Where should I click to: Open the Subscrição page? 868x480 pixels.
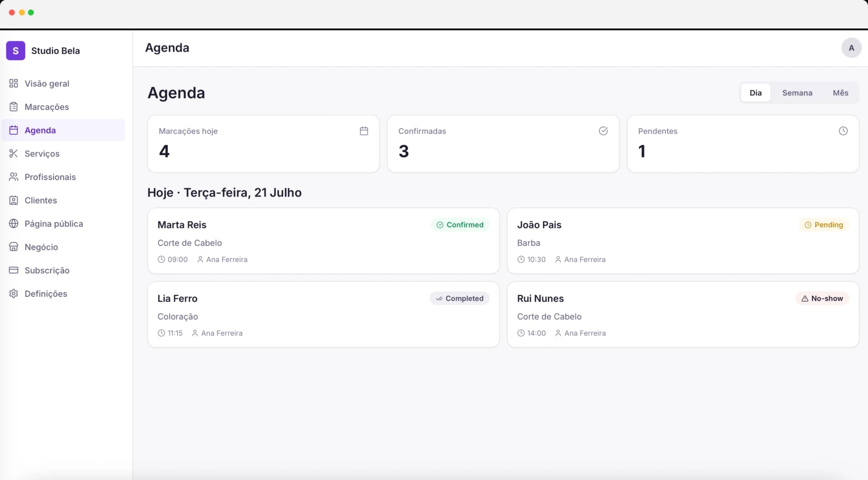[63, 271]
